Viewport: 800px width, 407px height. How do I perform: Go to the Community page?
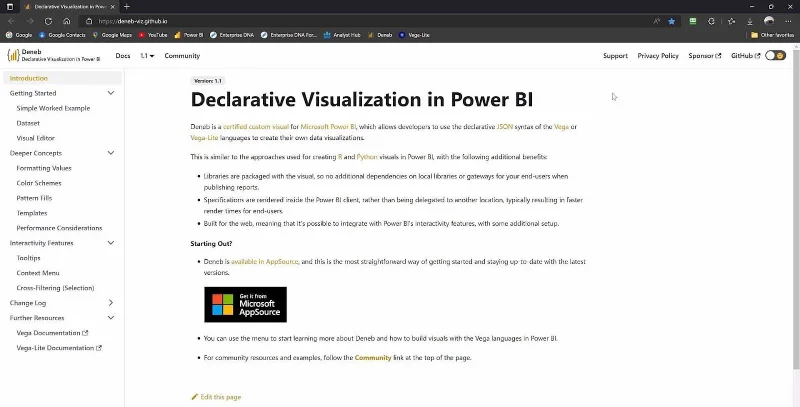pos(182,56)
